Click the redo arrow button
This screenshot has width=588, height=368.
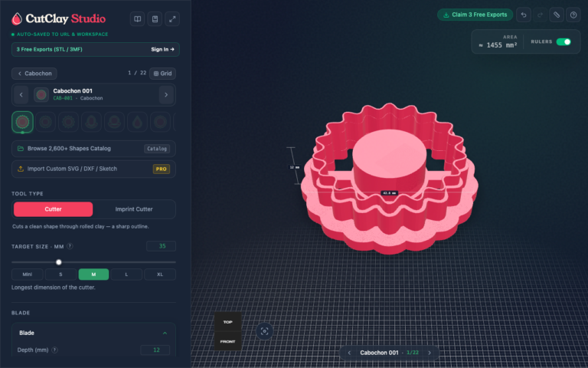click(540, 15)
